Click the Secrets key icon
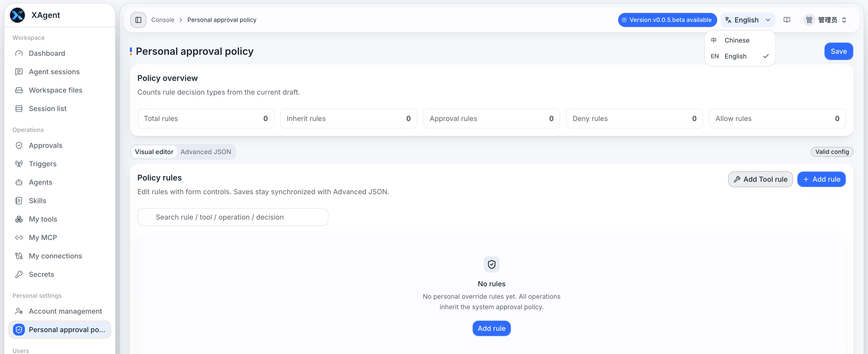This screenshot has width=868, height=354. 19,274
